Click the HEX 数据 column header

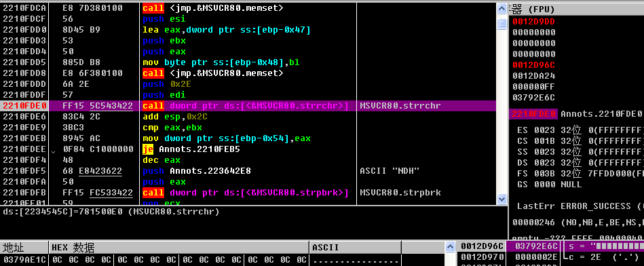click(x=178, y=248)
